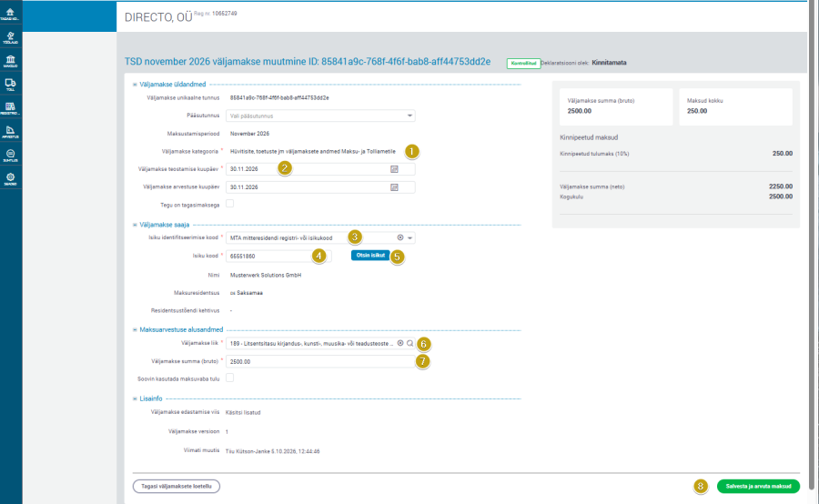819x504 pixels.
Task: Click the Saksamaa residency value
Action: point(249,293)
